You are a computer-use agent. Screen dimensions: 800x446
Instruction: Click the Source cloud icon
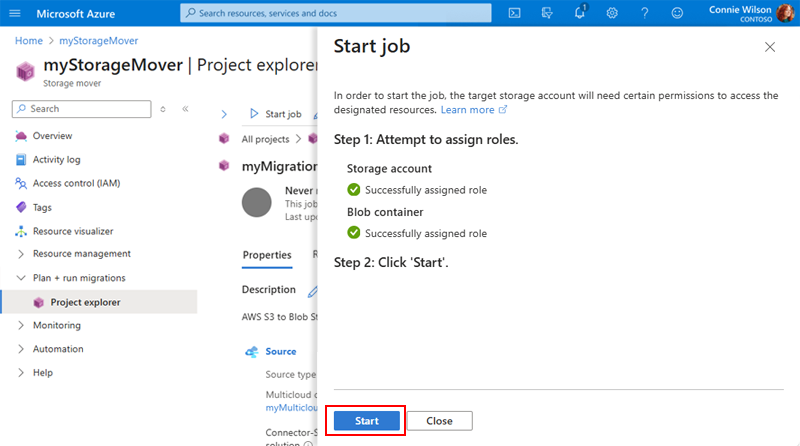coord(252,352)
